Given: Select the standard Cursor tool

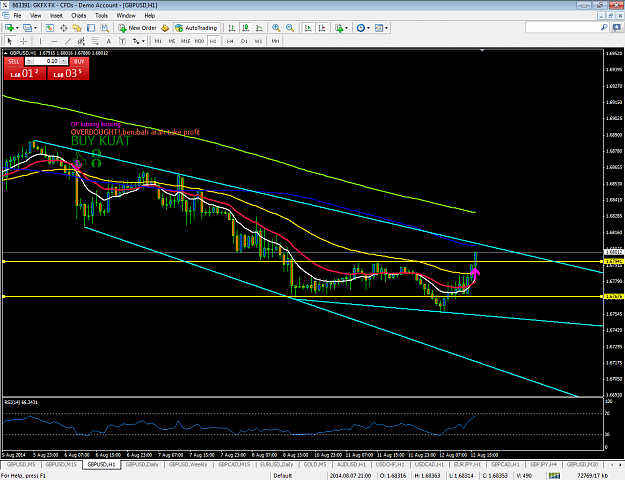Looking at the screenshot, I should (x=10, y=41).
